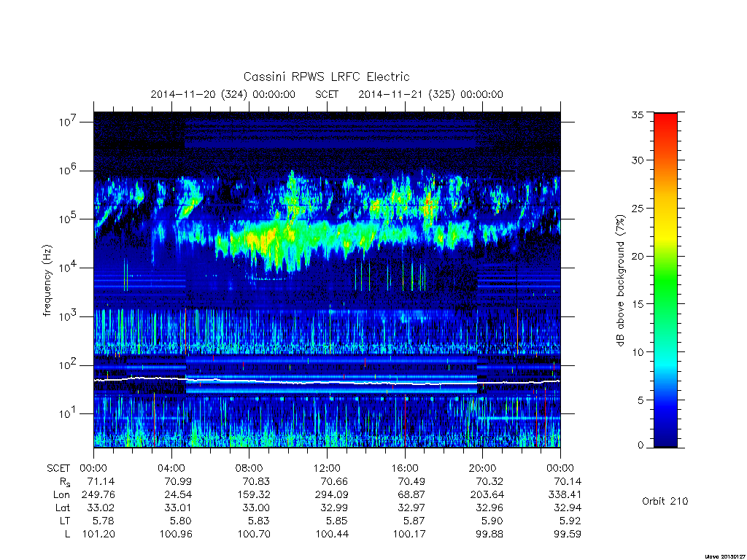This screenshot has height=560, width=747.
Task: Click the Lat value "33.02"
Action: 101,507
